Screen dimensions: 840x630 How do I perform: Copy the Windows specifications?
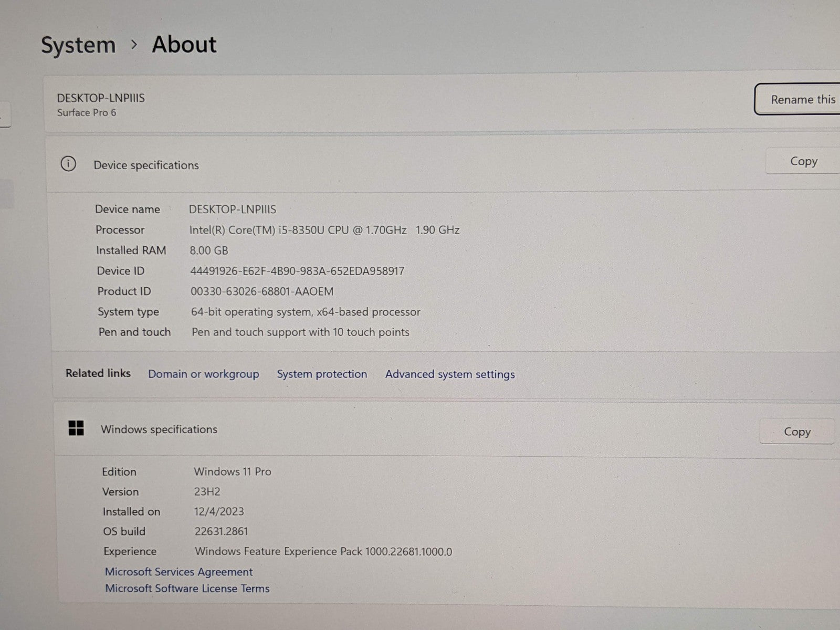796,432
